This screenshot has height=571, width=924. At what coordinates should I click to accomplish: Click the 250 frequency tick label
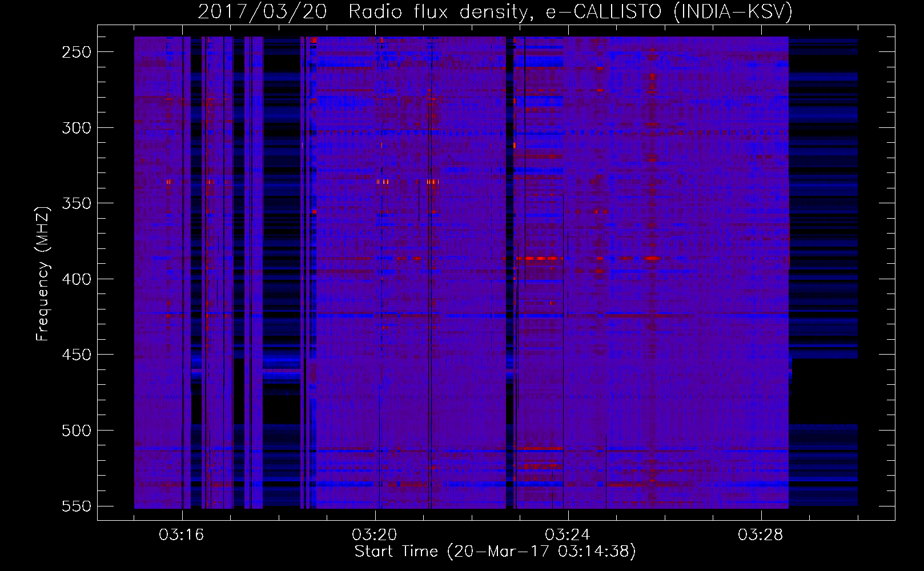[77, 52]
